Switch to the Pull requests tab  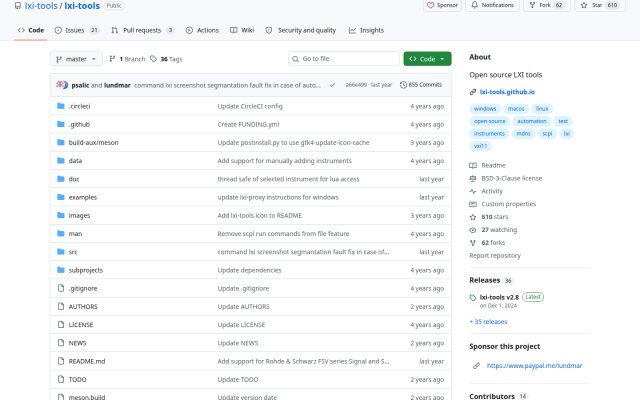pyautogui.click(x=142, y=30)
